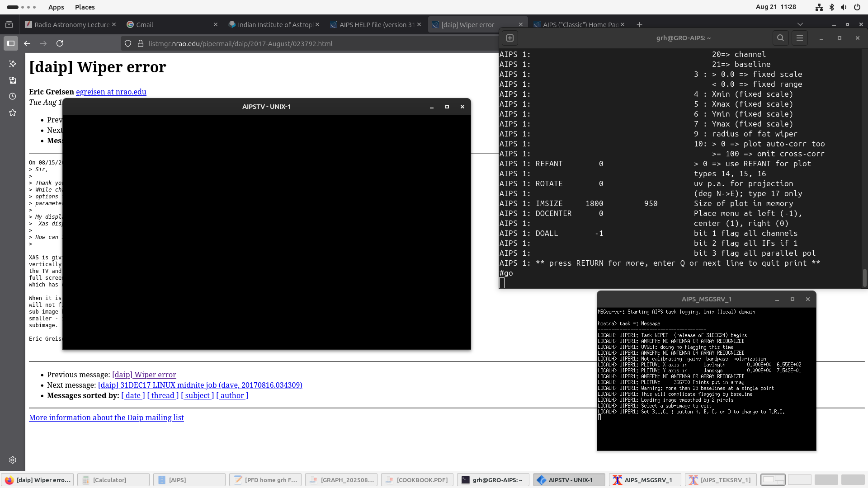Image resolution: width=868 pixels, height=488 pixels.
Task: Open the Apps menu in top bar
Action: 56,7
